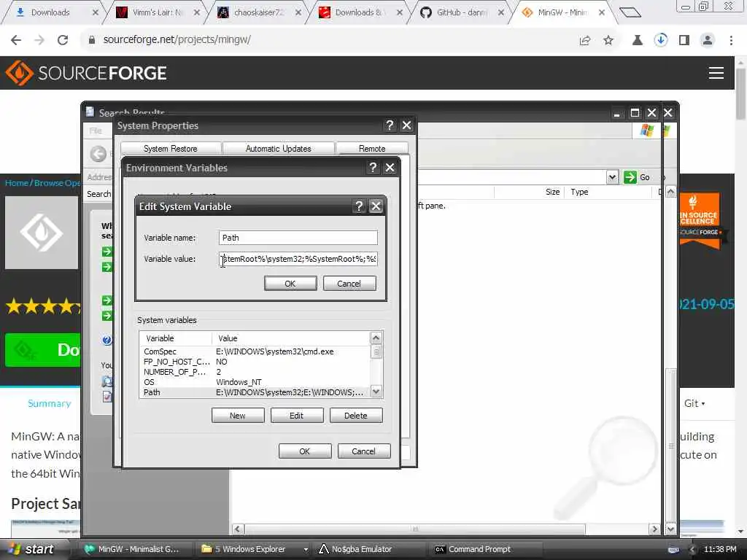The height and width of the screenshot is (560, 747).
Task: Open 5 Windows Explorer taskbar group
Action: point(253,549)
